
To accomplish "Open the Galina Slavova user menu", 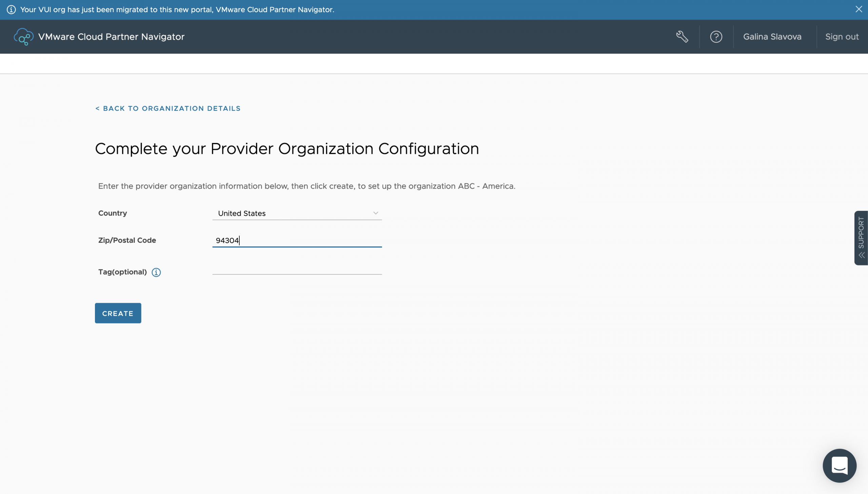I will tap(772, 37).
